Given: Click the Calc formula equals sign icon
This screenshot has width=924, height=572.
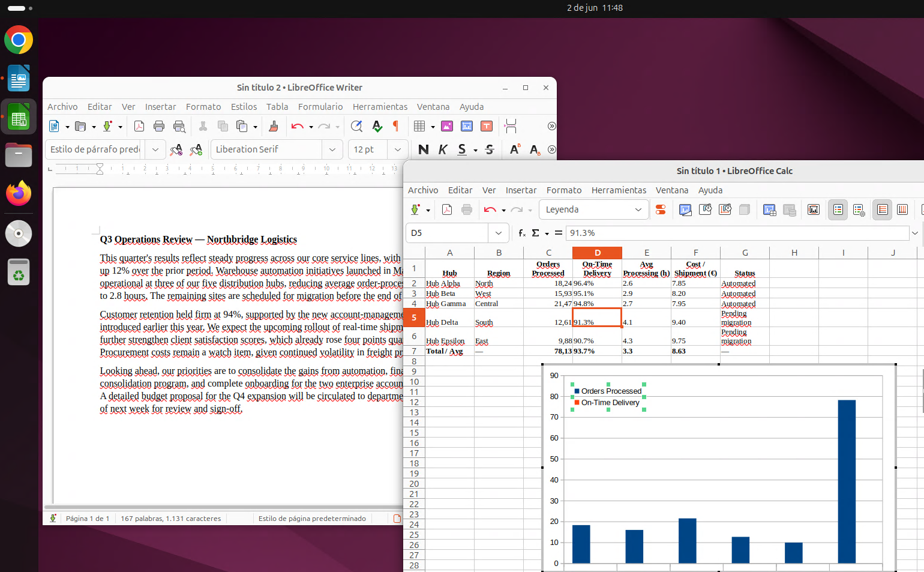Looking at the screenshot, I should pyautogui.click(x=559, y=233).
